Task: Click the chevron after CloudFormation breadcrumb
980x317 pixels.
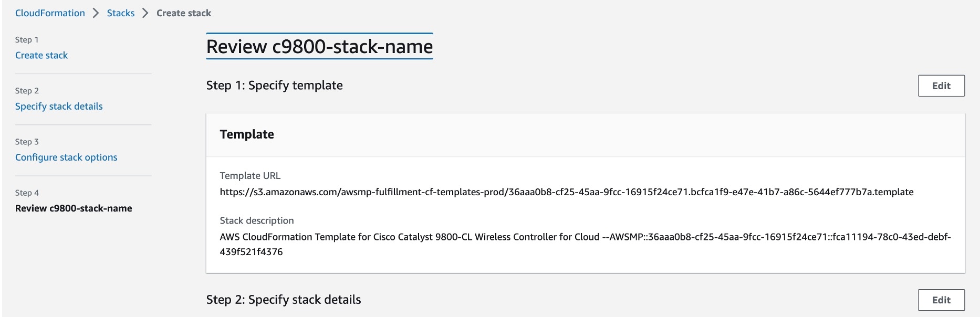Action: click(96, 13)
